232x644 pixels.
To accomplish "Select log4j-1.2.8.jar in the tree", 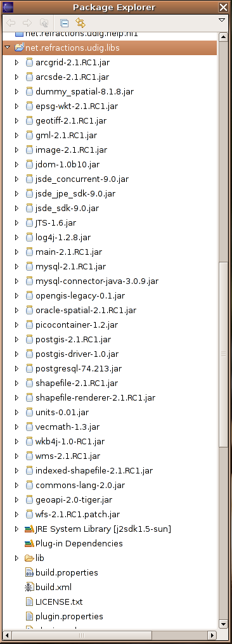I will 63,238.
